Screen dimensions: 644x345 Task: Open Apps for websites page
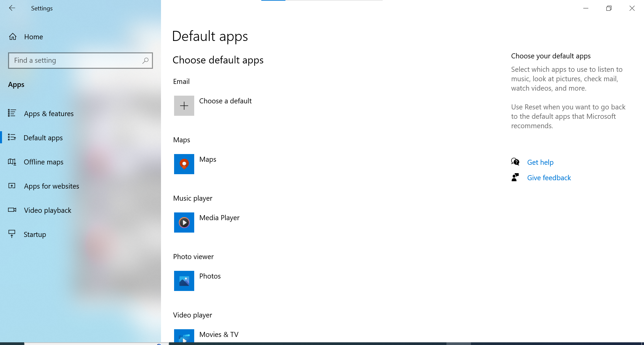[51, 186]
